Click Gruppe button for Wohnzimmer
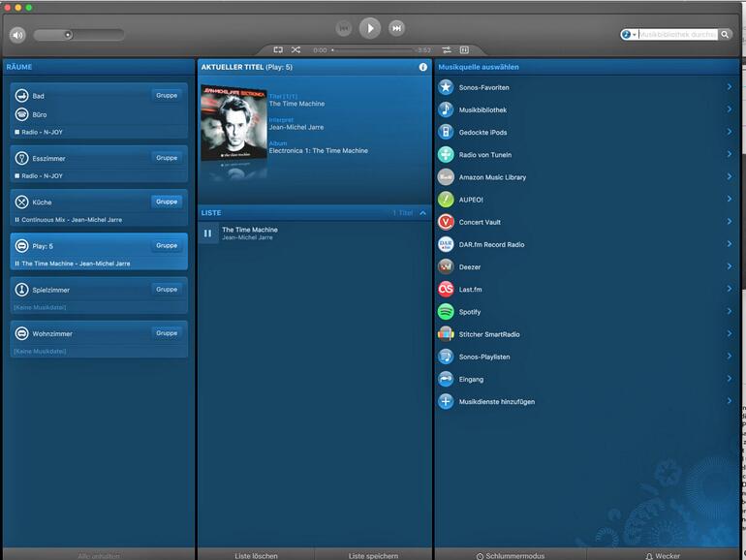This screenshot has width=746, height=560. coord(167,332)
